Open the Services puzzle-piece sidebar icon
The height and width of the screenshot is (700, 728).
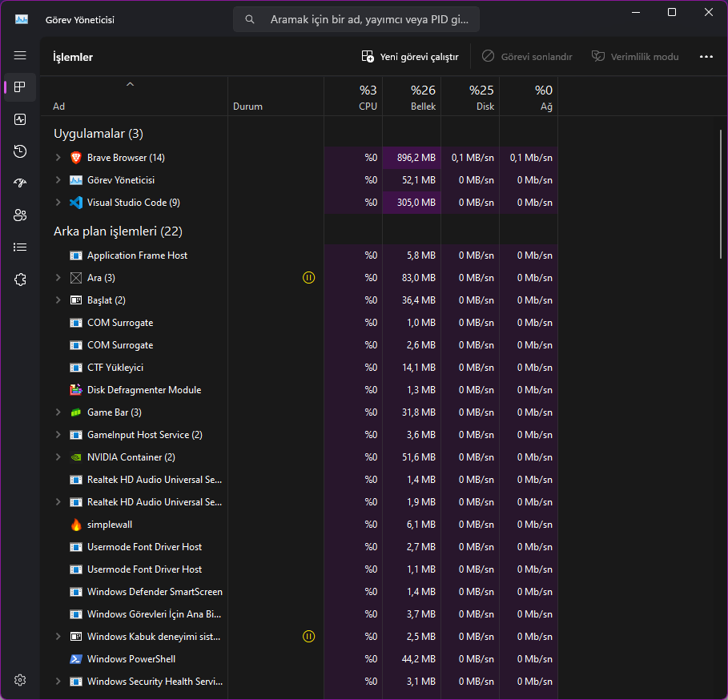20,280
